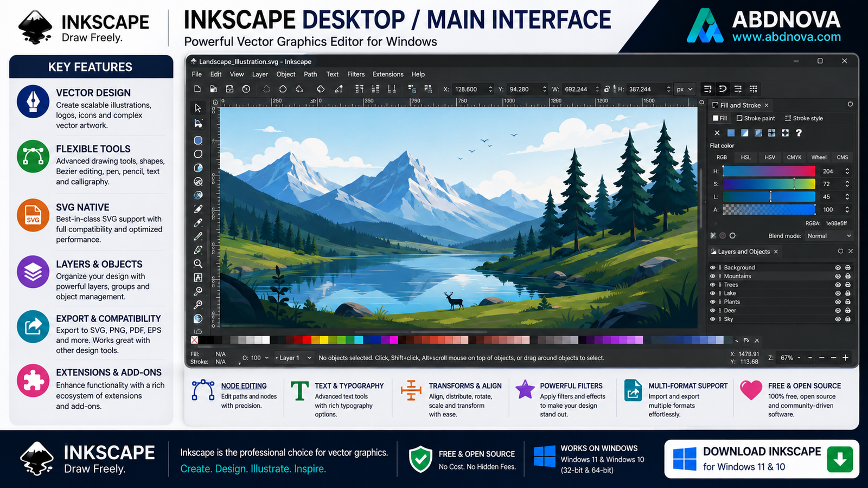
Task: Click the first snapping icon right of the px unit
Action: pos(707,89)
